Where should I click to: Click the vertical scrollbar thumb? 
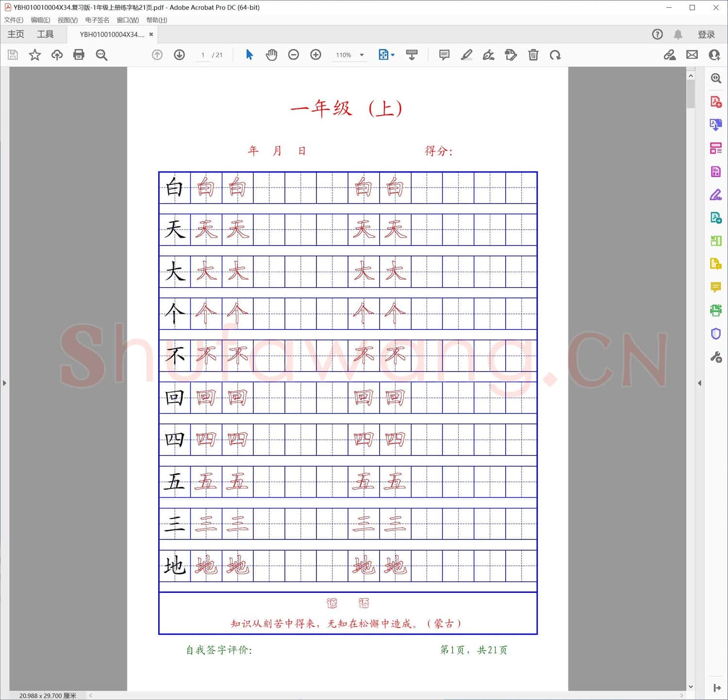pyautogui.click(x=691, y=94)
